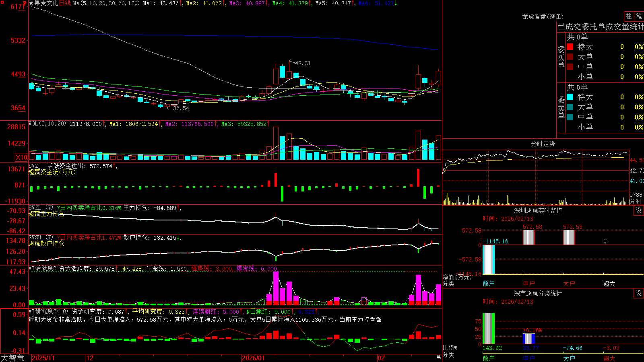Click the cyan 特大 sell order swatch
Screen dimensions: 644x362
click(570, 97)
